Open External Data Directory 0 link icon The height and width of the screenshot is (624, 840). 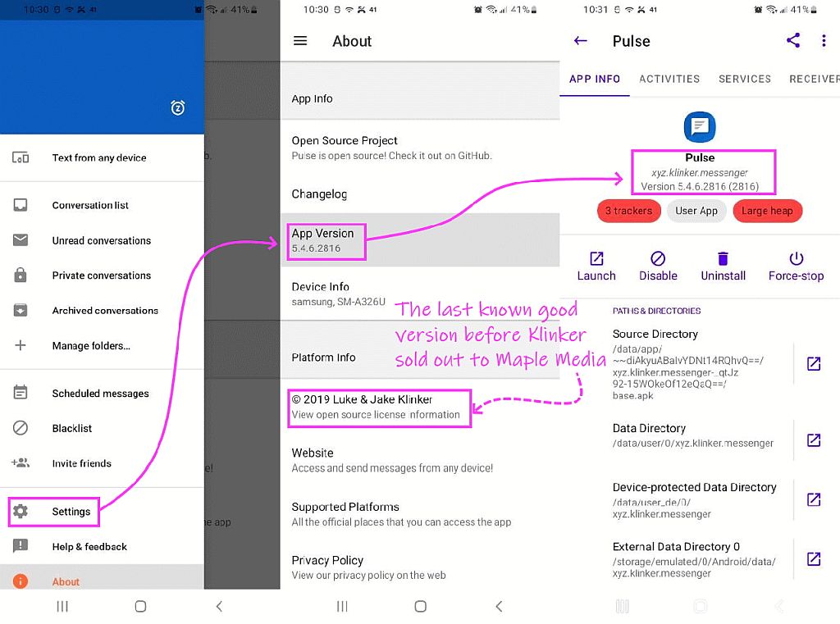[814, 559]
